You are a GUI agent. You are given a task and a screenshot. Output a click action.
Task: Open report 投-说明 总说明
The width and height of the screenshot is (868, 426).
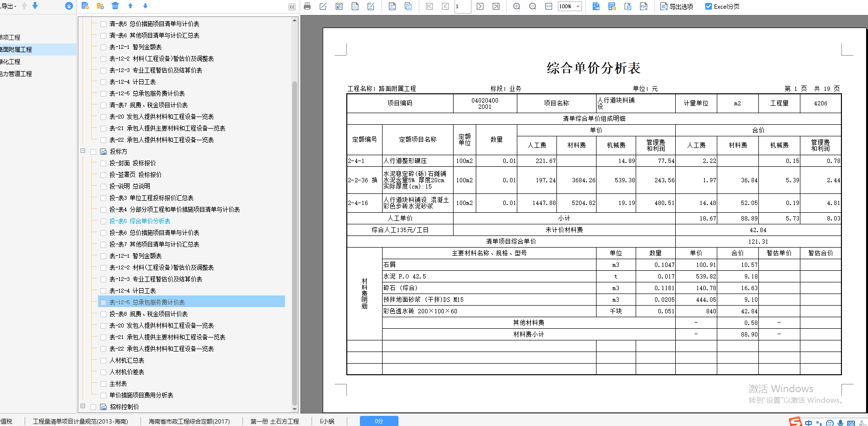point(129,186)
